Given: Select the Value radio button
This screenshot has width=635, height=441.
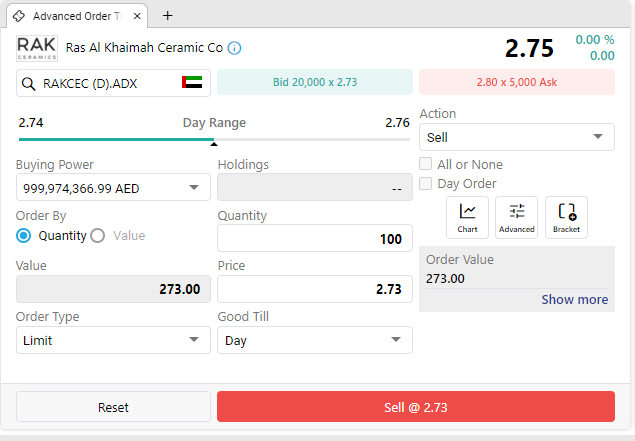Looking at the screenshot, I should (98, 235).
